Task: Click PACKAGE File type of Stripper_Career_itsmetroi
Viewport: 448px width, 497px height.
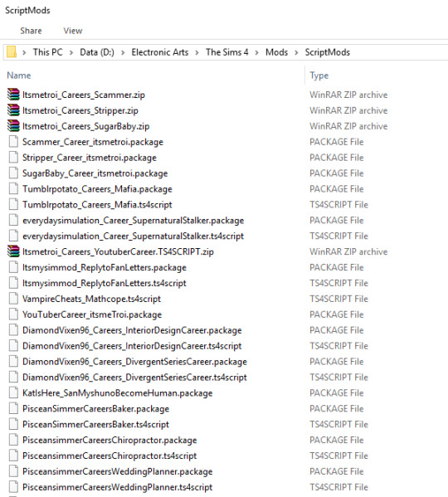Action: click(x=337, y=158)
